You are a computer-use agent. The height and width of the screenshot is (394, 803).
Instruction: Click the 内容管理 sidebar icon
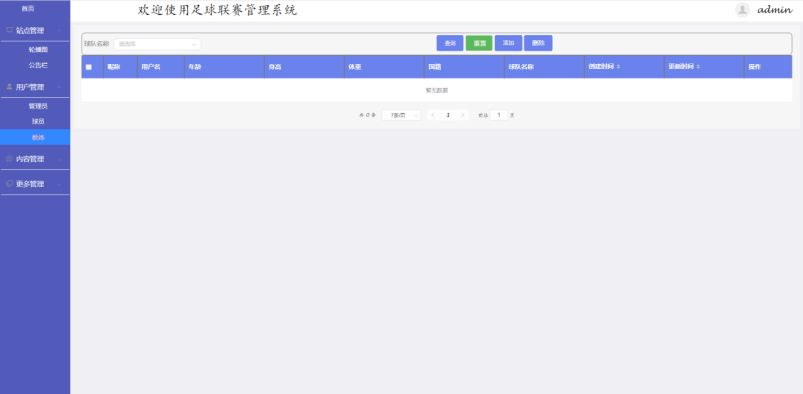pos(9,159)
